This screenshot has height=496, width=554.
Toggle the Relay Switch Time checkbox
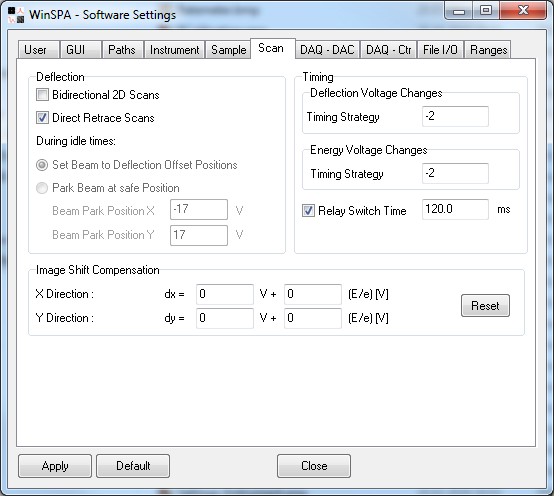[308, 211]
